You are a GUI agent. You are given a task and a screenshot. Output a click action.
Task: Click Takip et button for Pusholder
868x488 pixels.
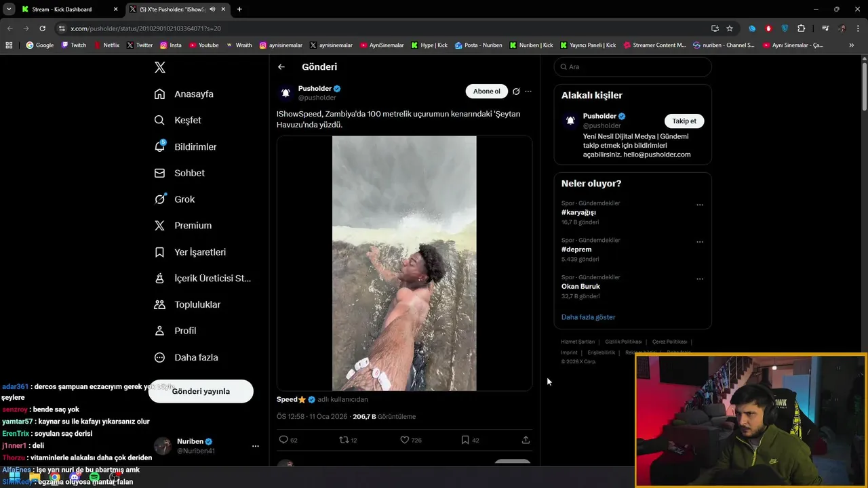[x=684, y=121]
